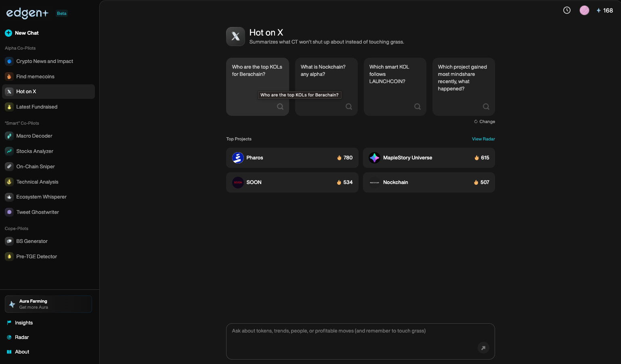Image resolution: width=621 pixels, height=364 pixels.
Task: Click the MapleStory Universe logo
Action: (x=374, y=158)
